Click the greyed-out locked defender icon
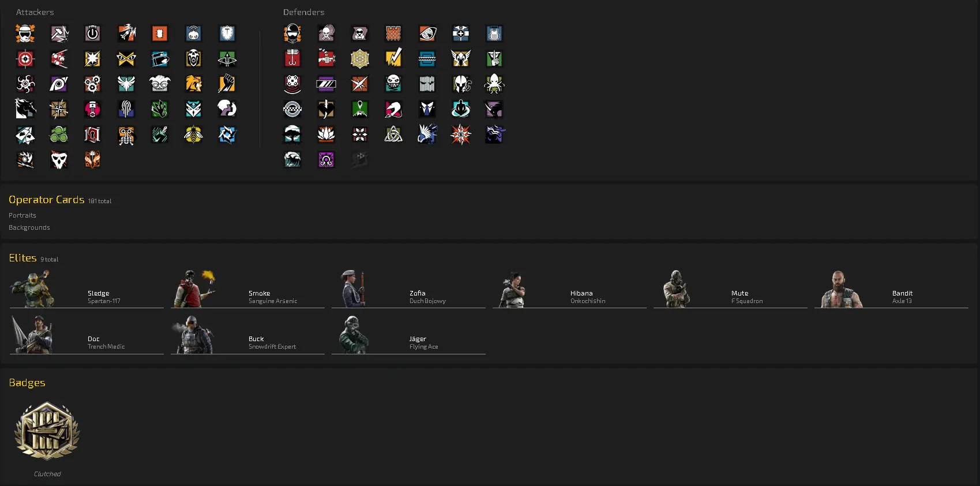This screenshot has width=980, height=486. click(360, 160)
